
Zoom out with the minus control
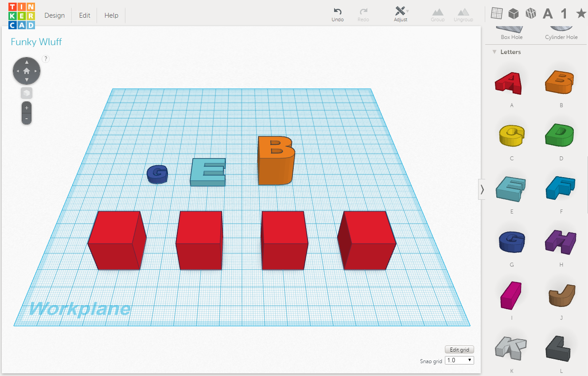(x=26, y=118)
